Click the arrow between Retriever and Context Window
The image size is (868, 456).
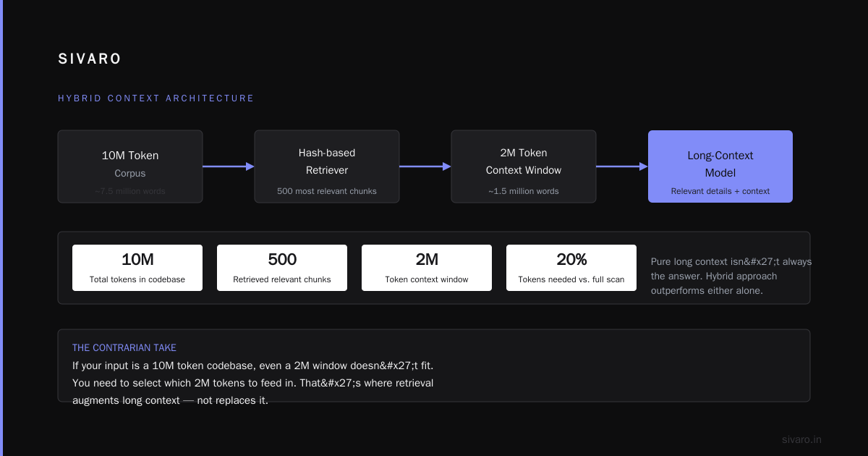pyautogui.click(x=425, y=166)
